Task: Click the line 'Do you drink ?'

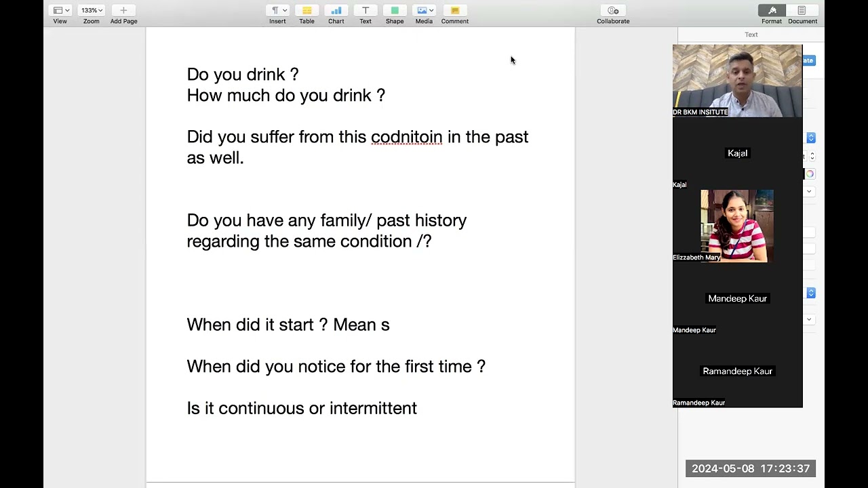Action: tap(243, 75)
